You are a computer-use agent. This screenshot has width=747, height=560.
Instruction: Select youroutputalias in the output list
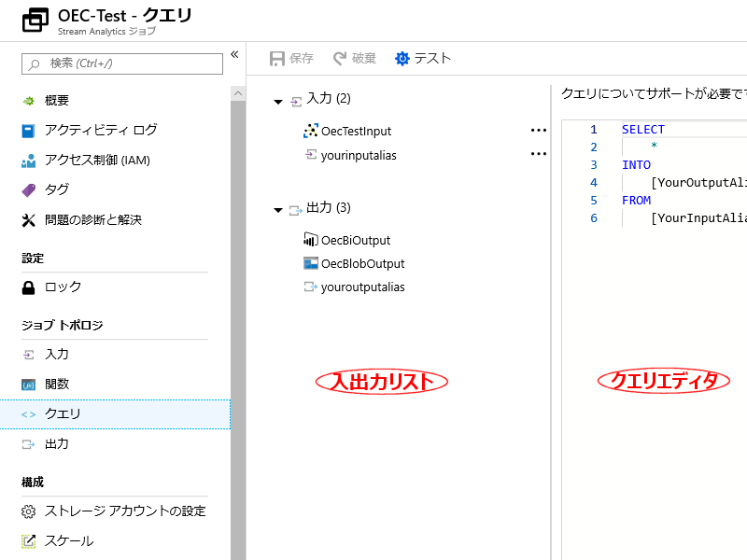point(362,287)
